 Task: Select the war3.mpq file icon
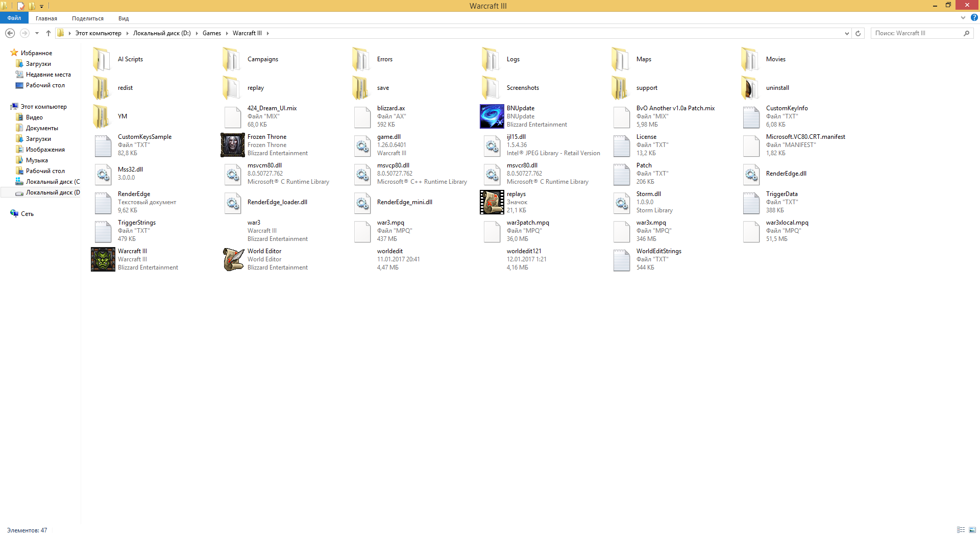[362, 231]
